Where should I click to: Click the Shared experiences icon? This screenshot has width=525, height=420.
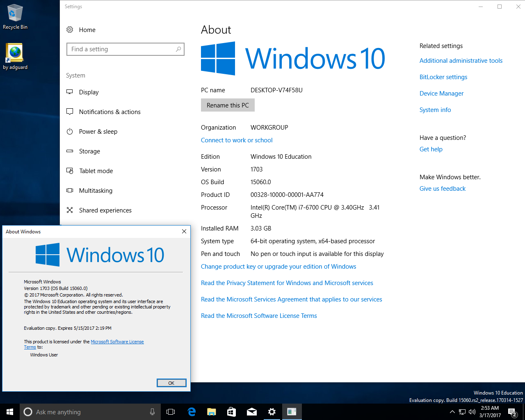click(x=70, y=210)
